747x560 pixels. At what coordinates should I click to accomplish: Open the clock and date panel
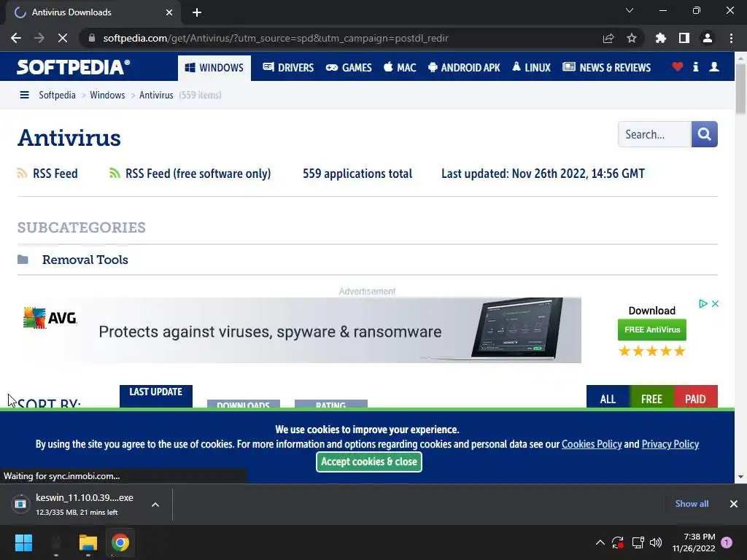[694, 542]
